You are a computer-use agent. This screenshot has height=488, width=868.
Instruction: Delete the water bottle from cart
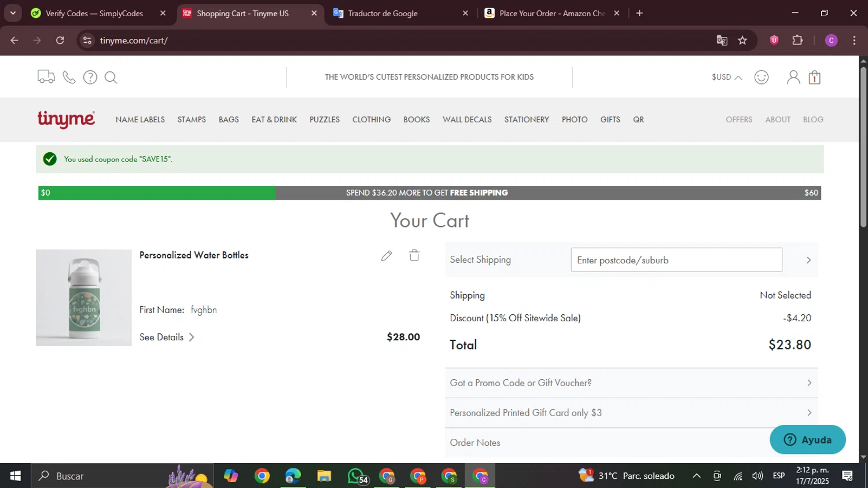[x=414, y=255]
